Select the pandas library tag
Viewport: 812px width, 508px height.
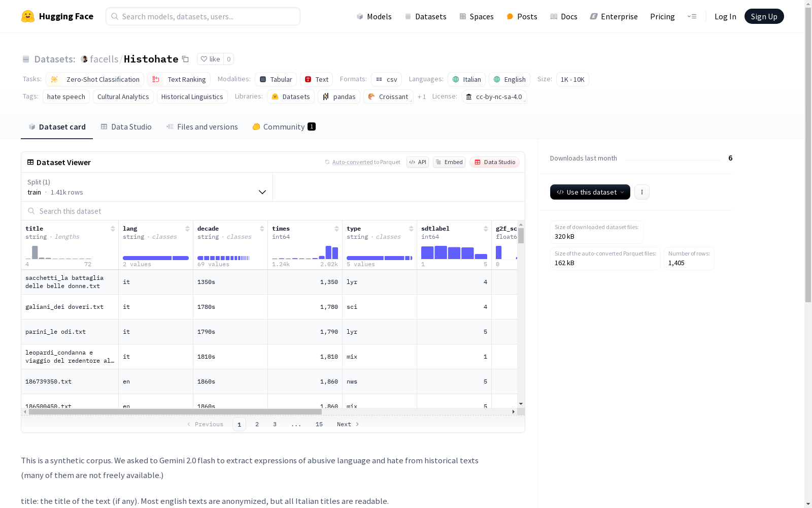(339, 97)
